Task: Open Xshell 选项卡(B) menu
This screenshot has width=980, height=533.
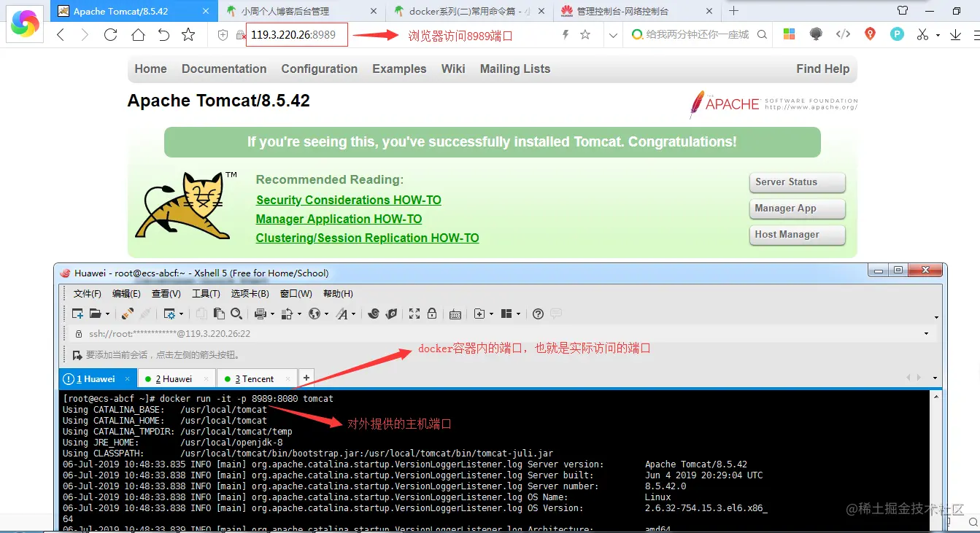Action: (250, 293)
